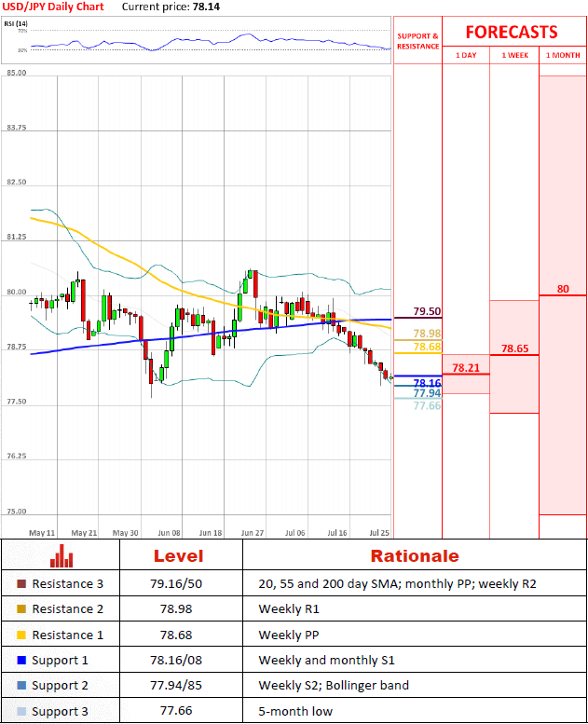Select the 1 MONTH forecast column header

click(x=563, y=56)
